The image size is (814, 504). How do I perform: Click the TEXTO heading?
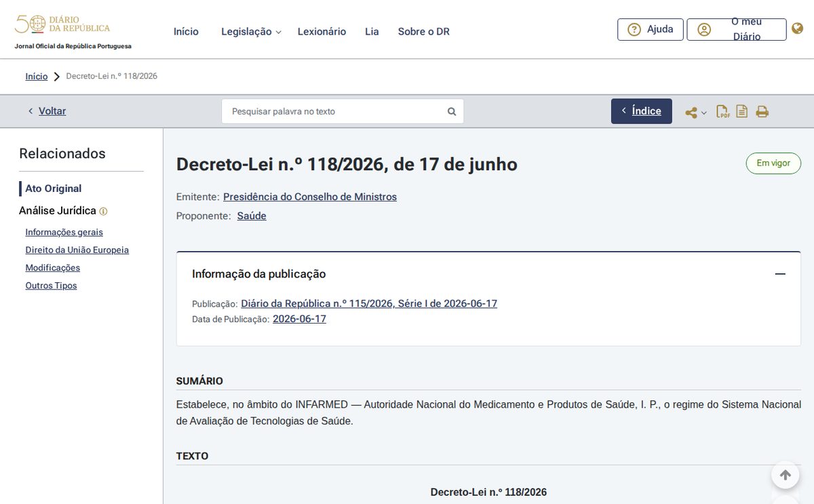coord(192,456)
